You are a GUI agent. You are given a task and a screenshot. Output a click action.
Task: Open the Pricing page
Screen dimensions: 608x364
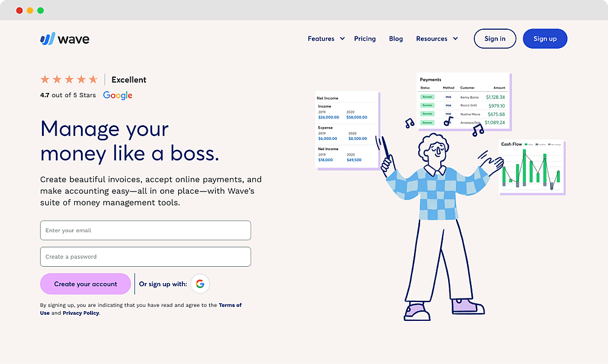coord(365,39)
